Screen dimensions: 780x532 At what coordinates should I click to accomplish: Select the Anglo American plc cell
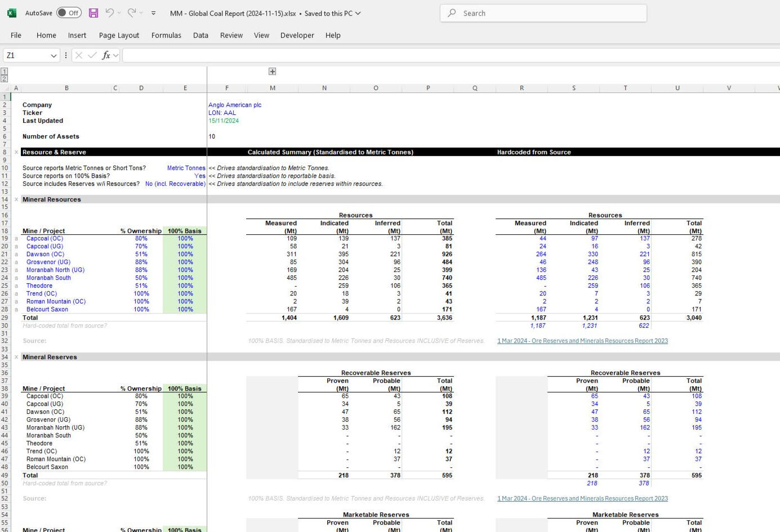tap(235, 105)
